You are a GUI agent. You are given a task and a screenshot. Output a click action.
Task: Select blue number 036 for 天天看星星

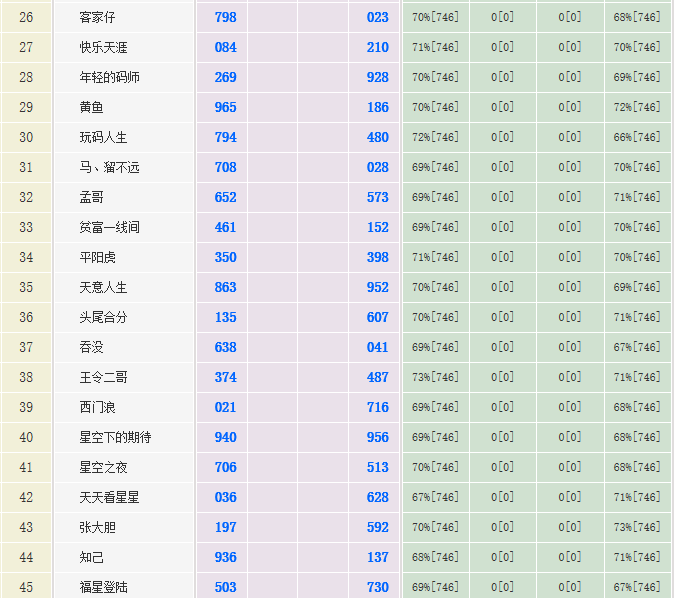point(226,497)
